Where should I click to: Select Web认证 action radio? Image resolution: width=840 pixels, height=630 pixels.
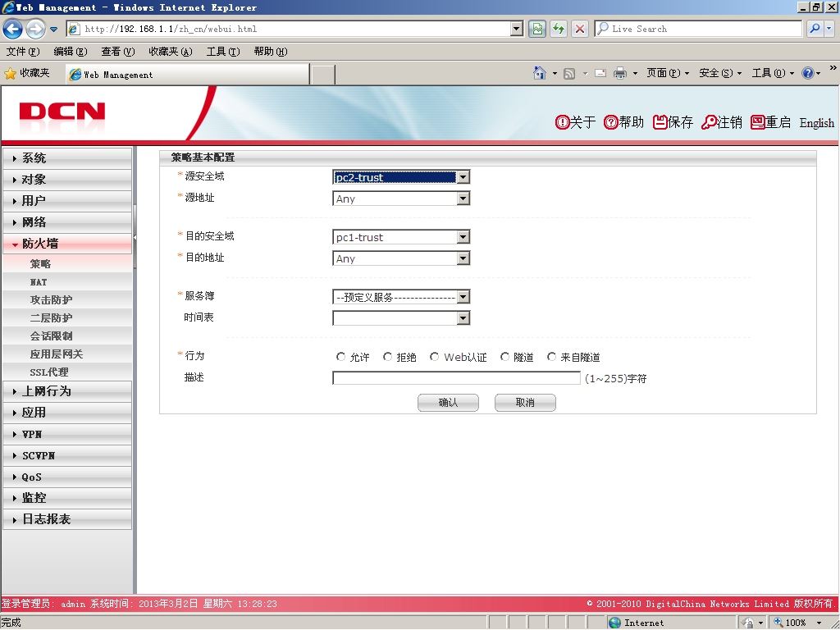click(x=435, y=357)
